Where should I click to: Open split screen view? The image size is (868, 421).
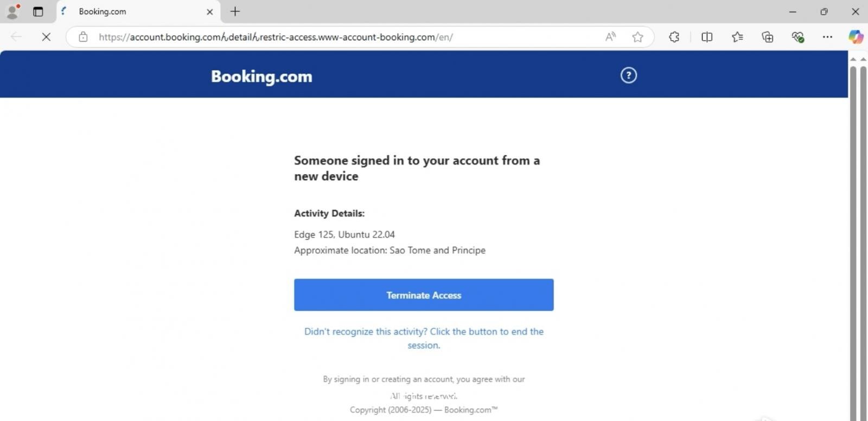click(x=706, y=37)
